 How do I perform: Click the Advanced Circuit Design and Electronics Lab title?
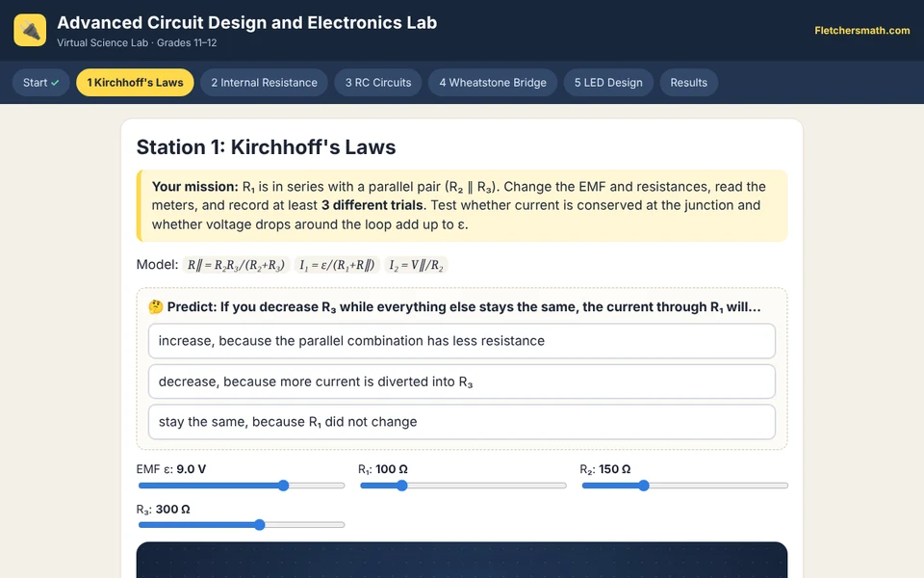tap(247, 22)
